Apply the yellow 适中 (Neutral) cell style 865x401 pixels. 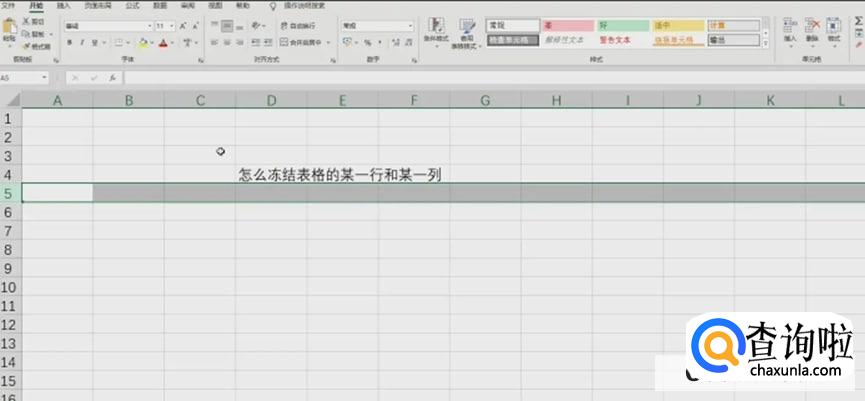pos(678,26)
